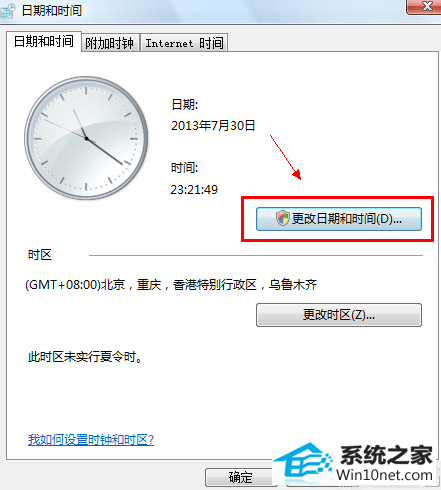The image size is (441, 490).
Task: Click the analog clock face
Action: click(x=86, y=138)
